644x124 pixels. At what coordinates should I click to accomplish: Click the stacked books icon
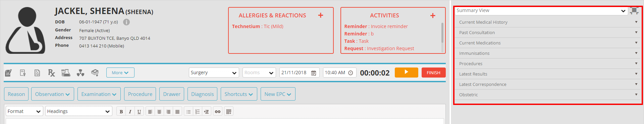[95, 73]
